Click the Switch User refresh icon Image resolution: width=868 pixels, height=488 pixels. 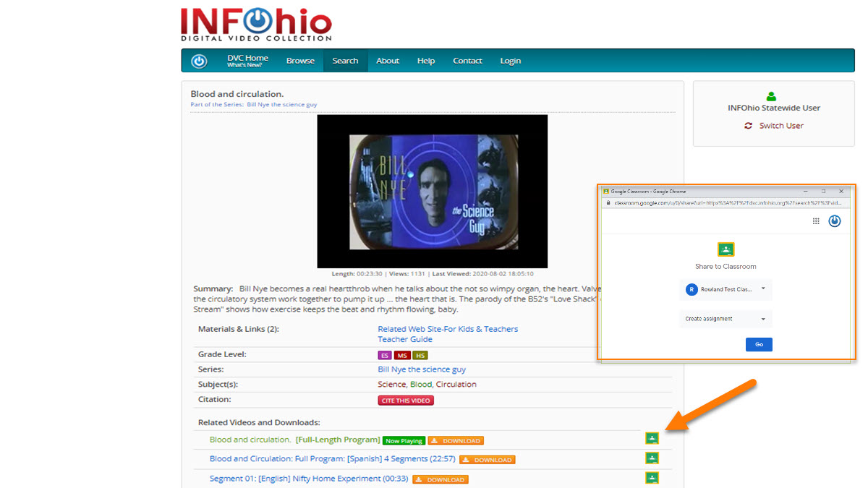(749, 126)
